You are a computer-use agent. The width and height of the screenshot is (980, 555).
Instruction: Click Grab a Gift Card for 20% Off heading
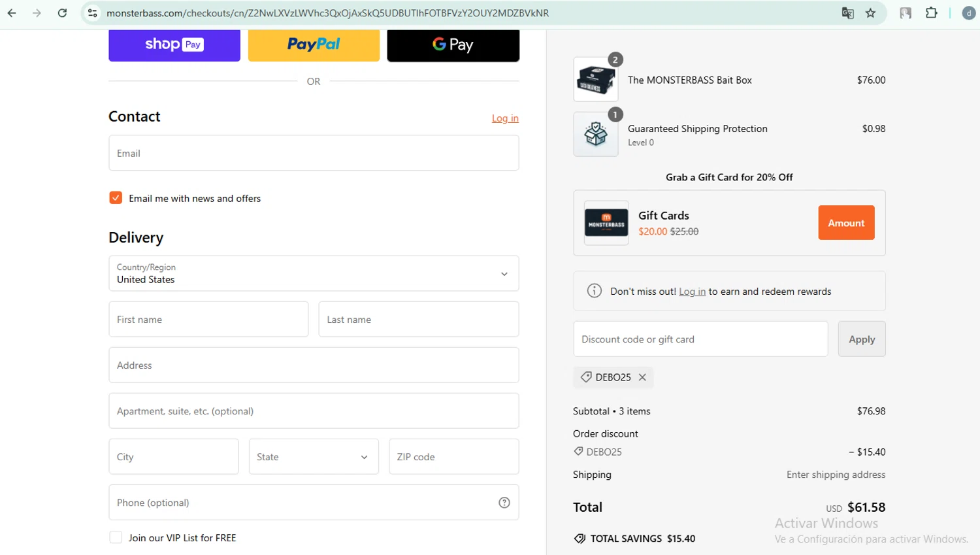click(729, 177)
